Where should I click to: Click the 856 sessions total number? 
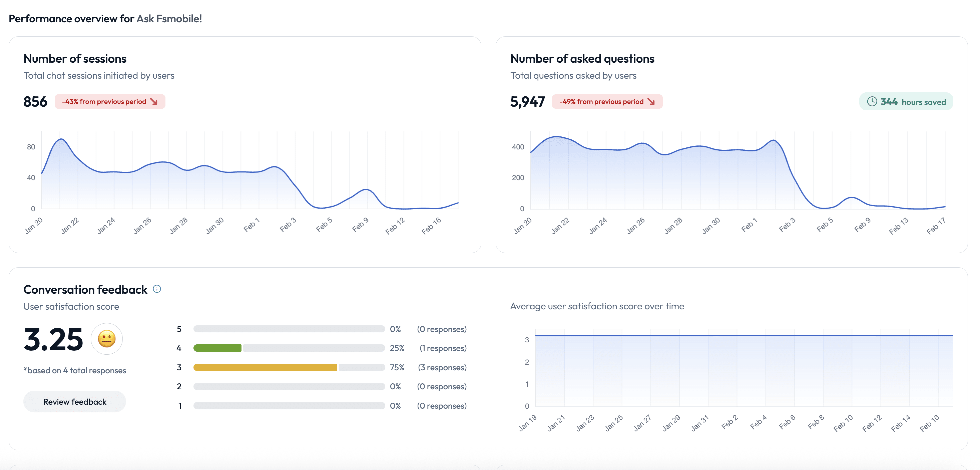[35, 102]
